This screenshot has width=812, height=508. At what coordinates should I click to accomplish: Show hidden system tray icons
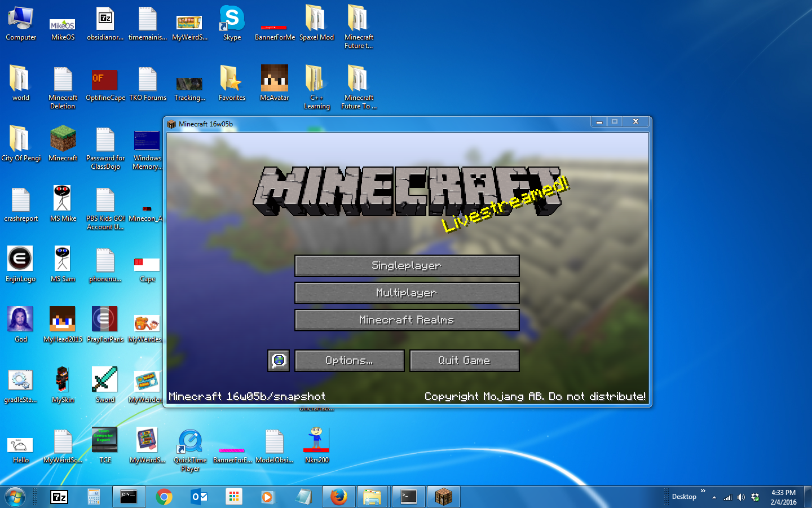(714, 497)
